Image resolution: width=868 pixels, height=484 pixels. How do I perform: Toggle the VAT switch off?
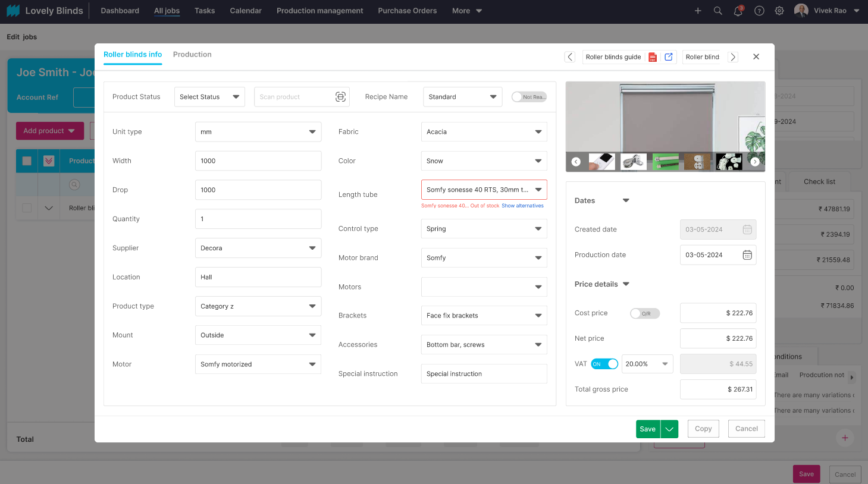coord(604,364)
